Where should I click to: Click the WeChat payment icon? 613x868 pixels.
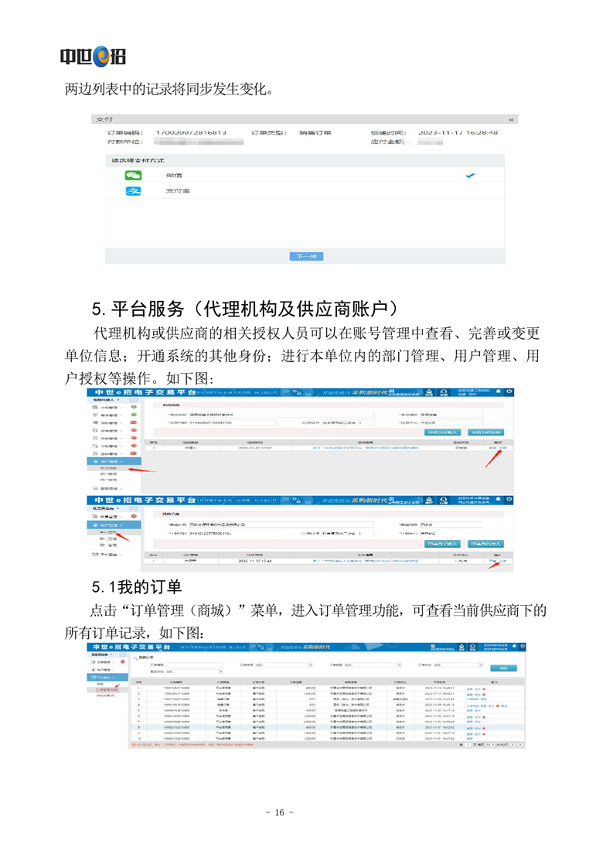click(134, 175)
